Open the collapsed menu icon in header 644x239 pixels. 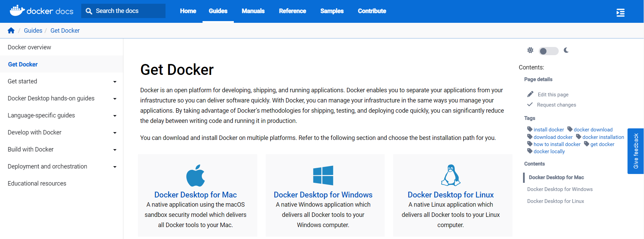[x=621, y=13]
